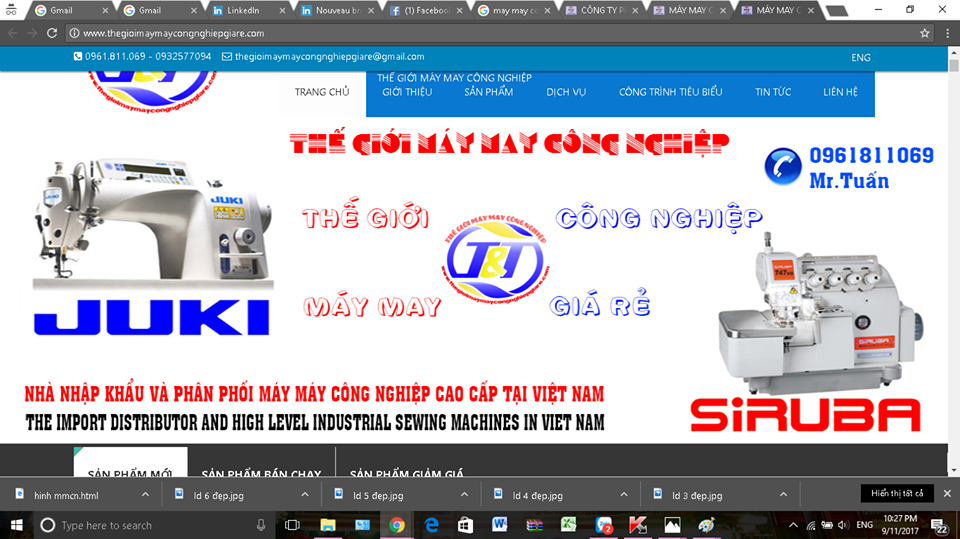Open Photos app from taskbar
This screenshot has width=960, height=539.
coord(672,525)
